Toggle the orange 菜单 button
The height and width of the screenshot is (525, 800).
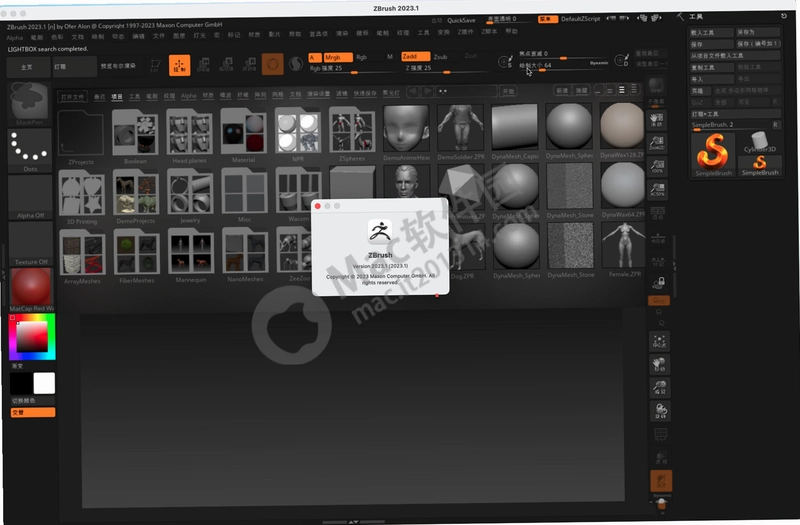(547, 19)
